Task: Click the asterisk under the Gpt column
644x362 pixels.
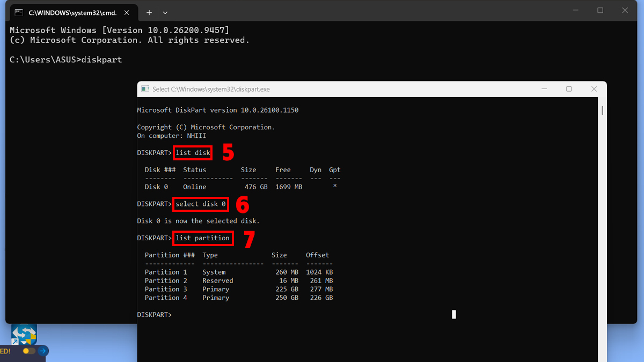Action: [x=335, y=187]
